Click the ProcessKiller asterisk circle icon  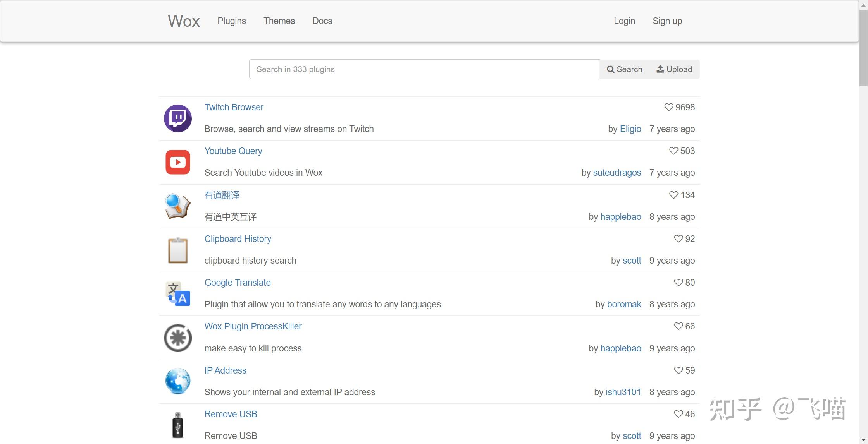coord(177,338)
